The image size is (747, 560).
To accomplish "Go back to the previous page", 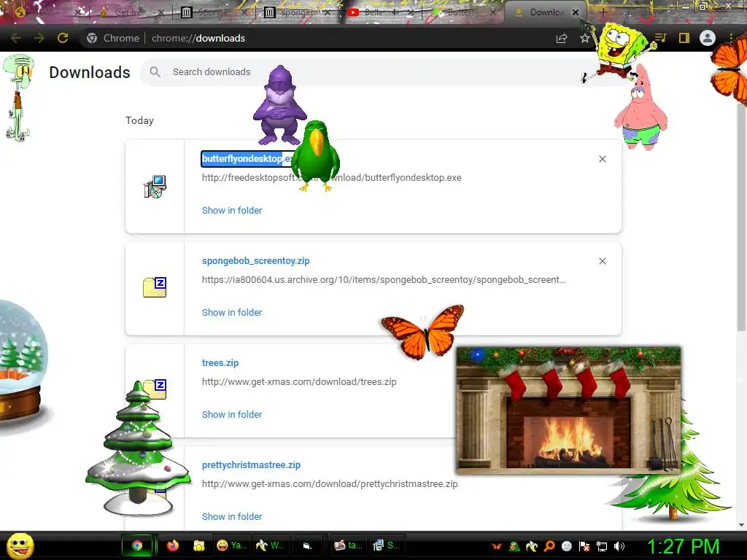I will pos(16,38).
